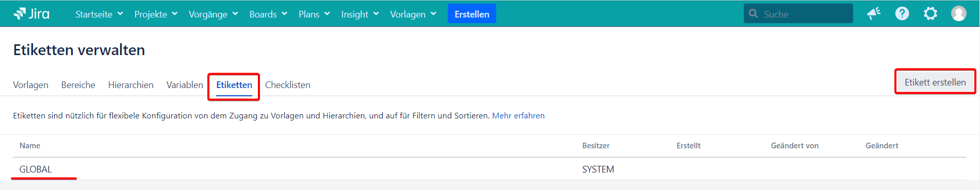Image resolution: width=980 pixels, height=190 pixels.
Task: Open the Insight menu
Action: (360, 14)
